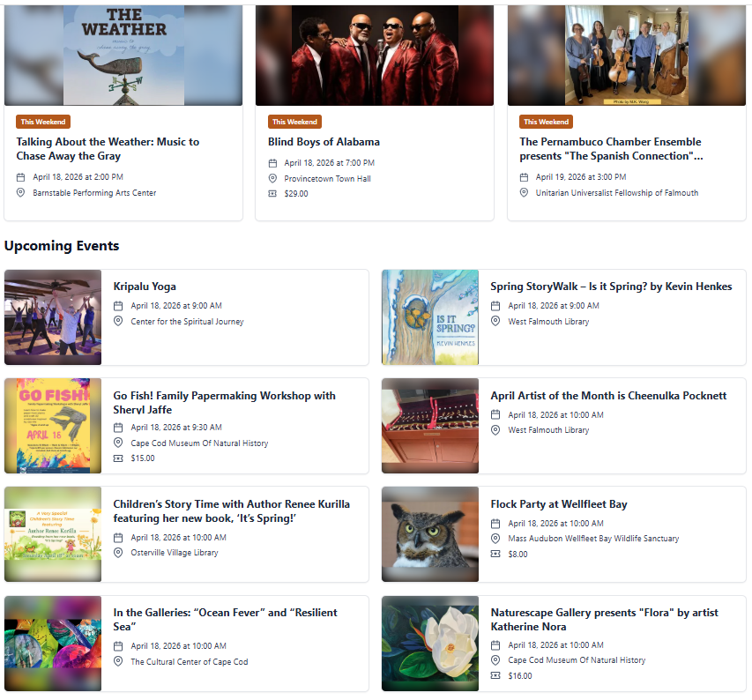Click location pin icon beside Provincetown Town Hall
Screen dimensions: 752x700
tap(272, 178)
